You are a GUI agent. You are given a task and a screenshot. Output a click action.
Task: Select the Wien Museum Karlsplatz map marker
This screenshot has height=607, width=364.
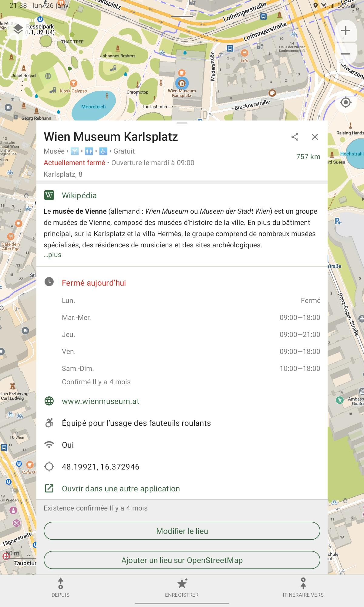(x=182, y=83)
